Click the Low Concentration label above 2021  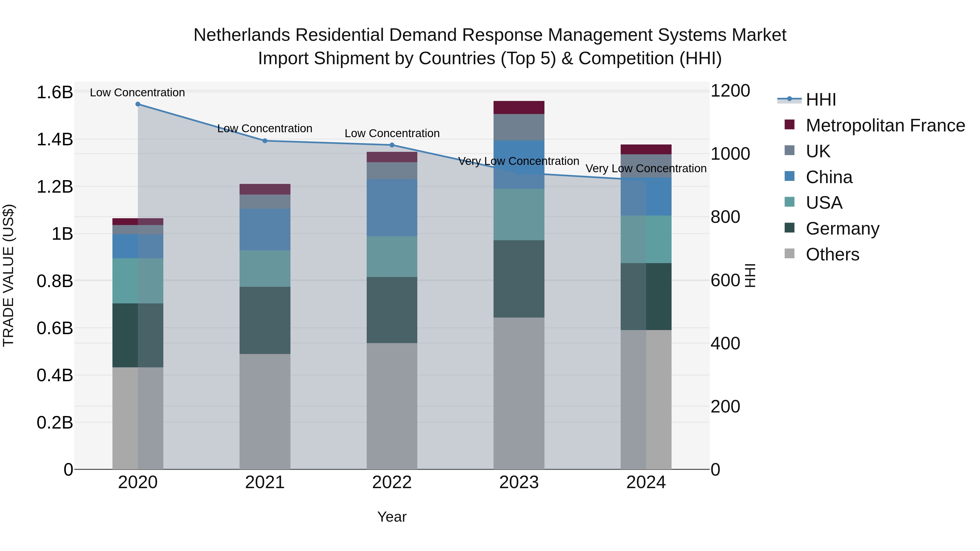tap(265, 128)
